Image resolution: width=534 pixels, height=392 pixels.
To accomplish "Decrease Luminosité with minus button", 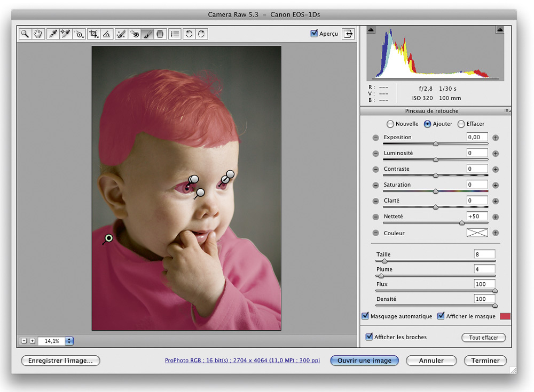I will (x=375, y=154).
